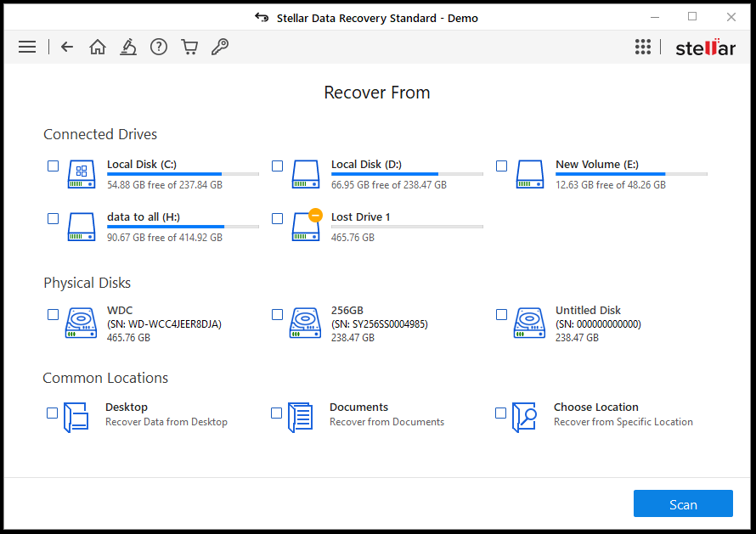Click the WDC physical disk icon

click(x=81, y=323)
